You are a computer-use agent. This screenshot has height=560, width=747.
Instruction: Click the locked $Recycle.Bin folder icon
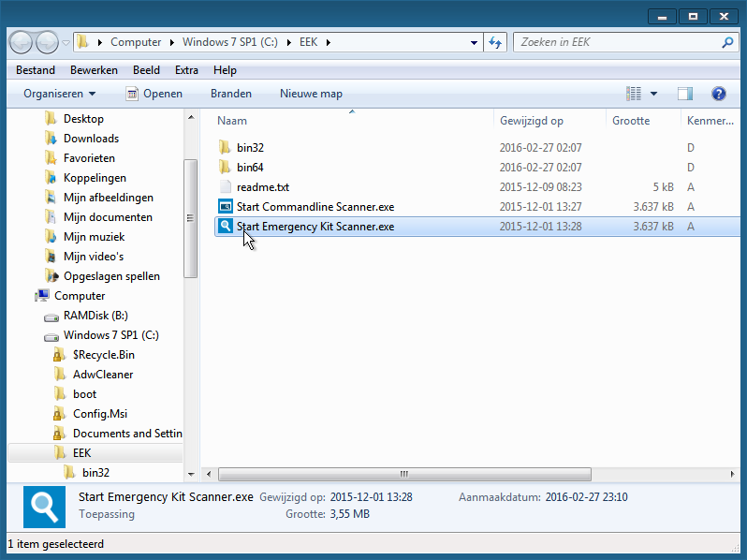coord(59,355)
